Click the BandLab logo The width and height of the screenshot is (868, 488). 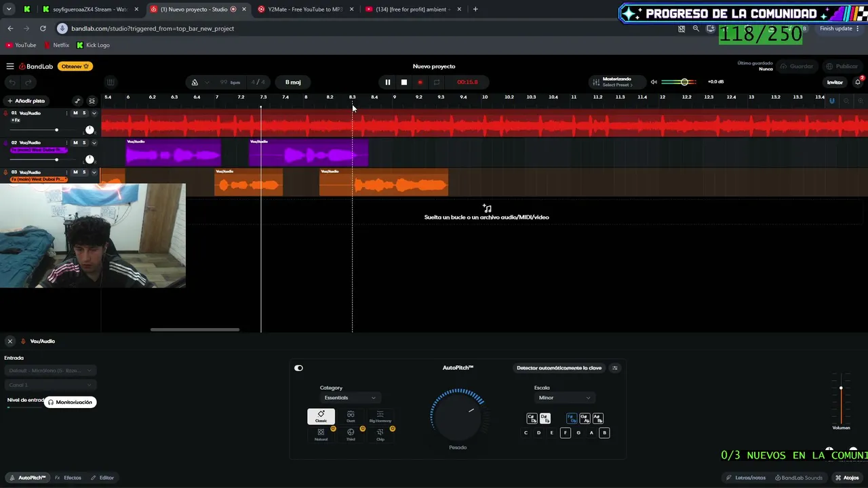(36, 66)
